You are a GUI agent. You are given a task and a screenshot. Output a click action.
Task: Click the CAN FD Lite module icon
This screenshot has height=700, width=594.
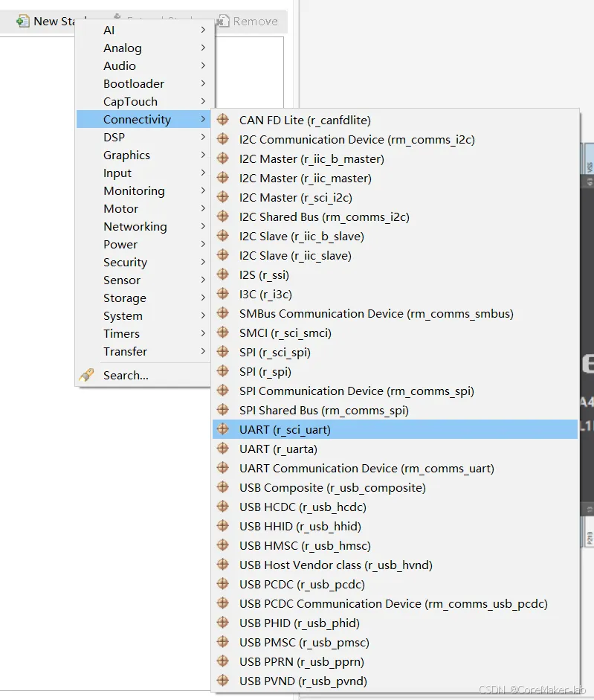click(223, 120)
